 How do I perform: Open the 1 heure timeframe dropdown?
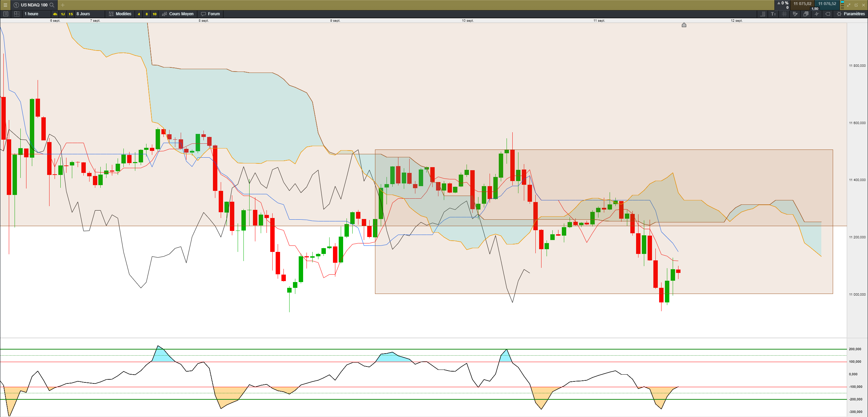[31, 14]
